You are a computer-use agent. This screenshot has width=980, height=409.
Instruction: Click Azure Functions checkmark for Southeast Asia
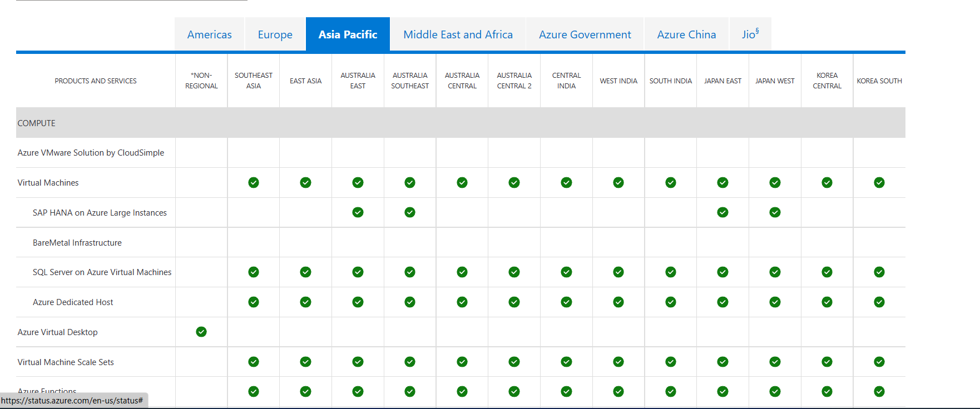pos(254,391)
